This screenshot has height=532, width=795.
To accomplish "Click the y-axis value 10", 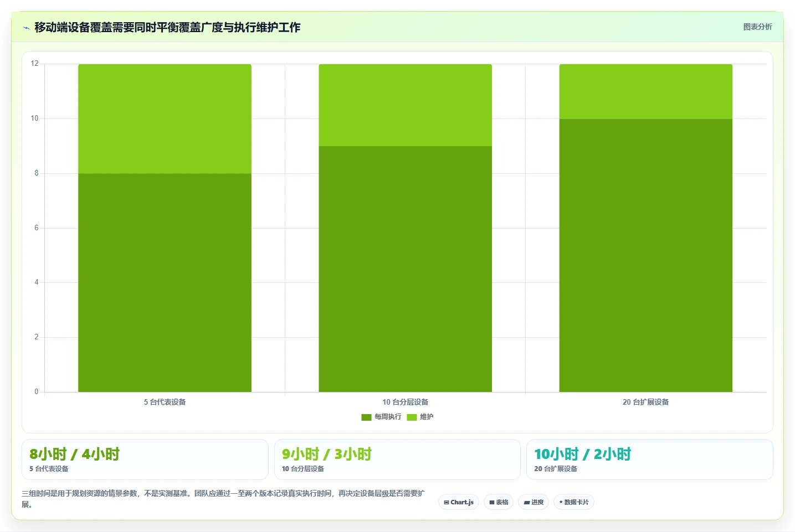I will click(35, 118).
